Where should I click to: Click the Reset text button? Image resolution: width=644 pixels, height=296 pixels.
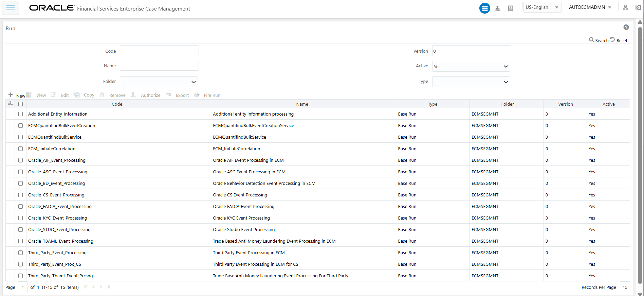coord(622,40)
